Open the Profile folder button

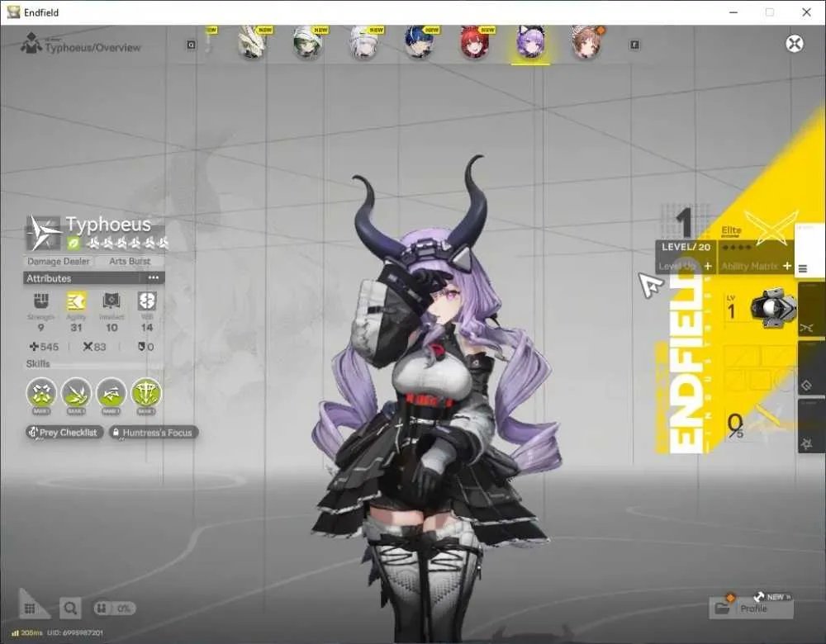[751, 608]
